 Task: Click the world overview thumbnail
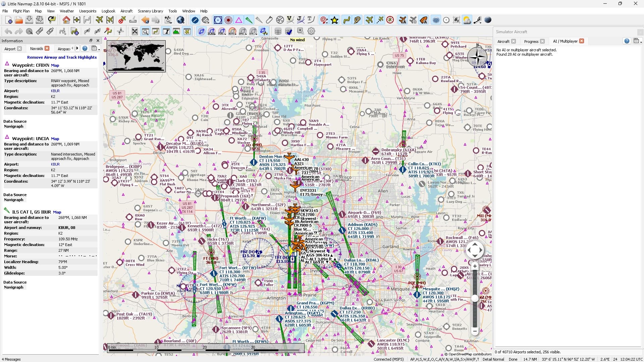tap(136, 56)
